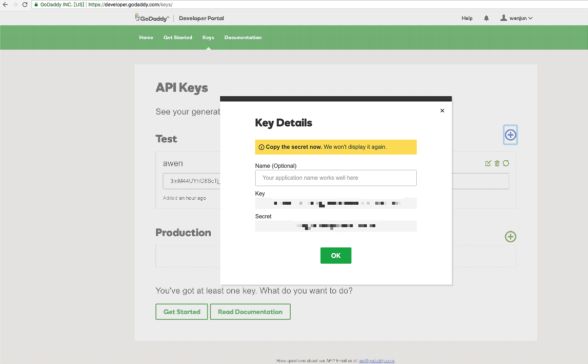Click the GoDaddy logo
This screenshot has height=364, width=588.
[152, 18]
